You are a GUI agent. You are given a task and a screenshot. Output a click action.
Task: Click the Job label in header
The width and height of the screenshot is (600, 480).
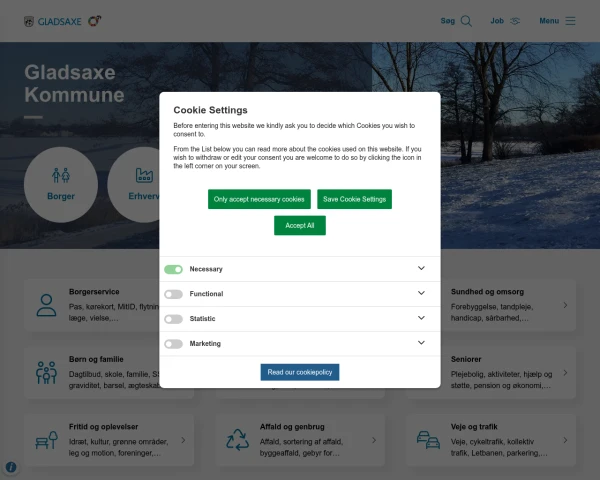tap(497, 21)
